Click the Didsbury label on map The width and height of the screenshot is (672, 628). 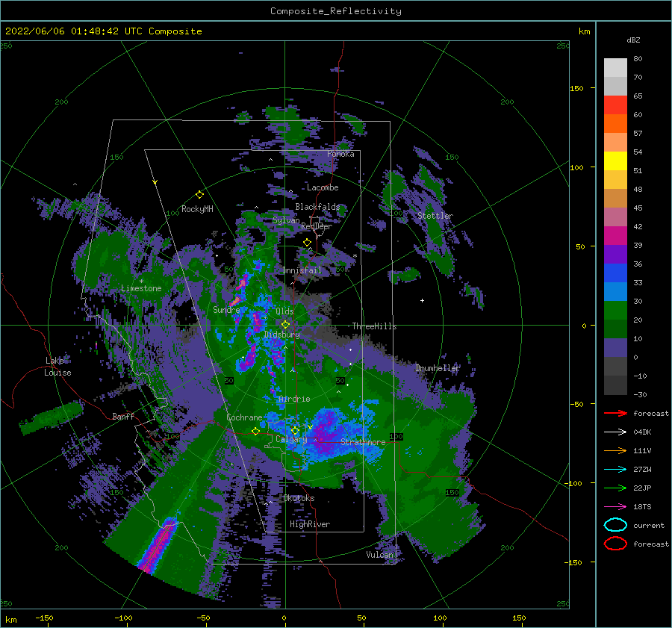click(281, 335)
